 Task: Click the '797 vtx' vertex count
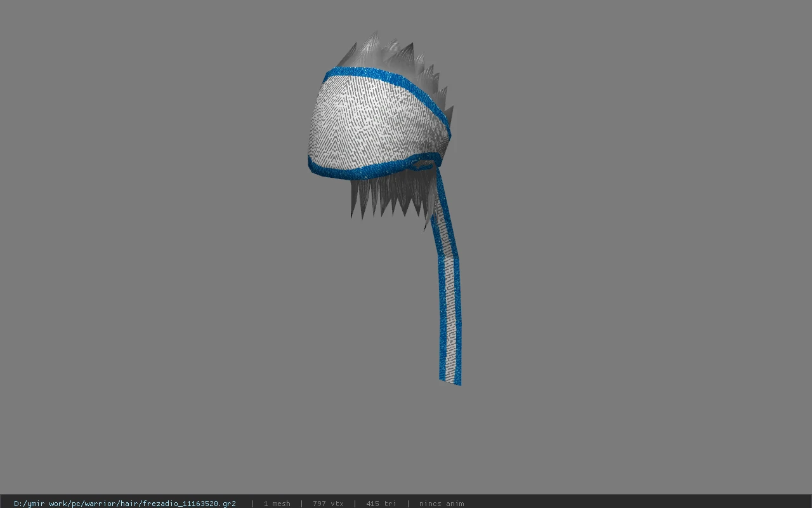point(328,504)
